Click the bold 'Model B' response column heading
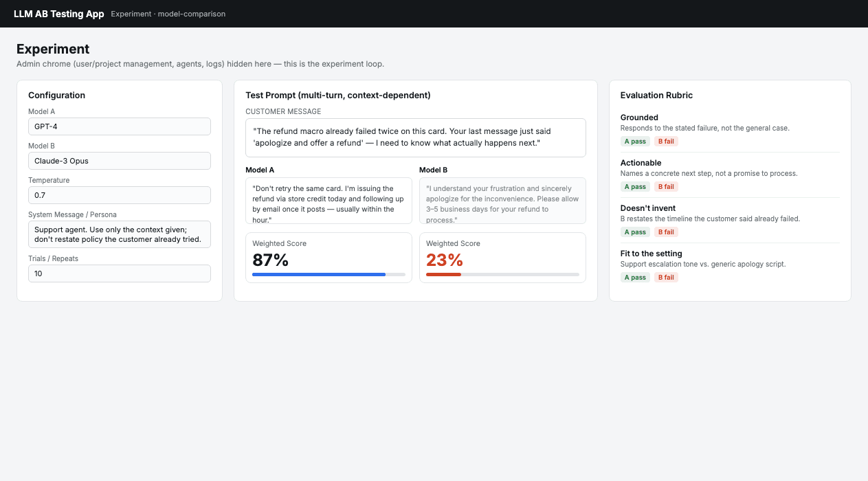 [x=434, y=170]
